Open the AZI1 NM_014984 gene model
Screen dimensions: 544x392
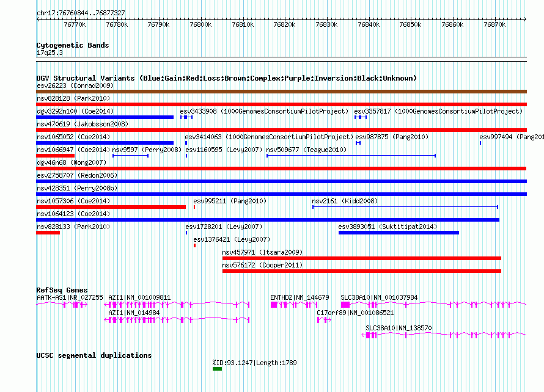pyautogui.click(x=177, y=320)
